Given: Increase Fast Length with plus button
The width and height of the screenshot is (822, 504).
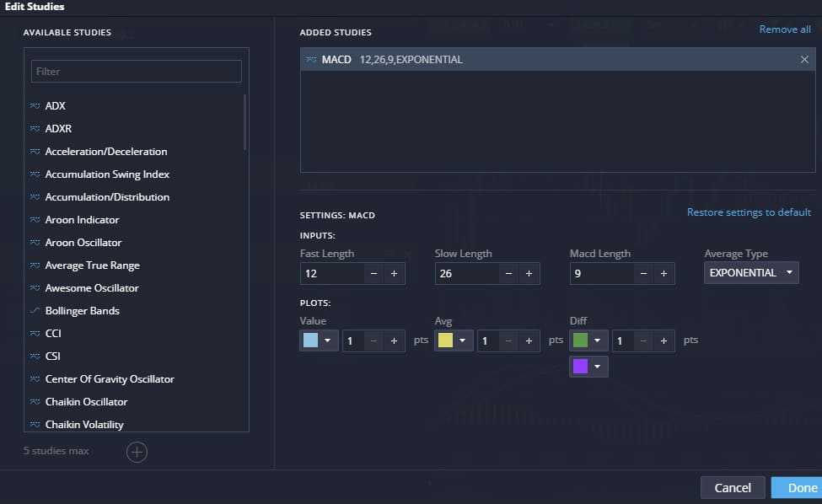Looking at the screenshot, I should 394,274.
